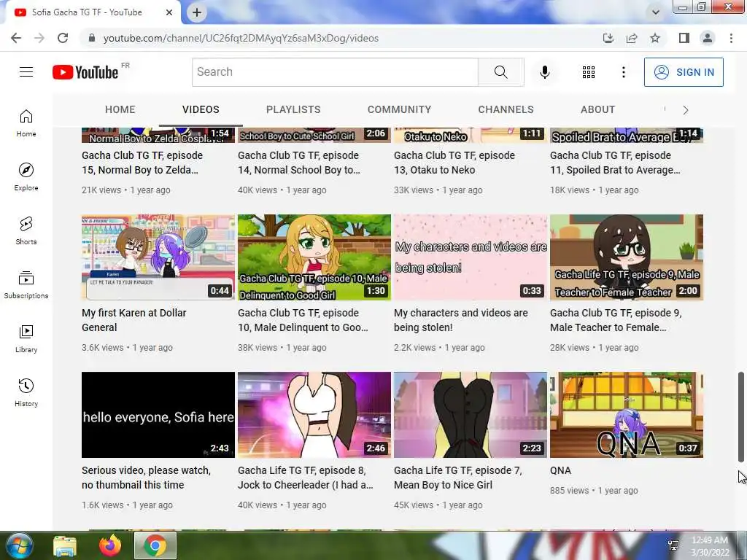Open YouTube settings three-dot menu

coord(623,72)
